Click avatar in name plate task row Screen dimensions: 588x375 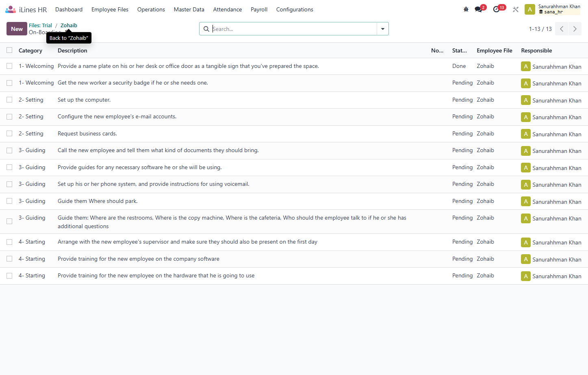(x=526, y=66)
